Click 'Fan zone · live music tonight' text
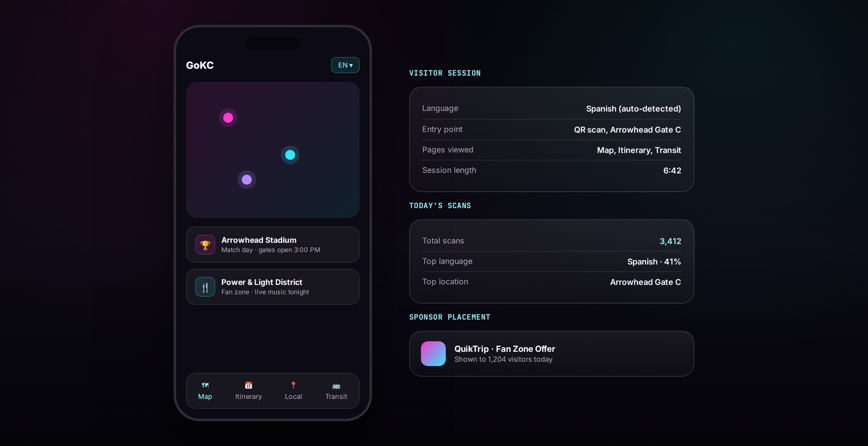868x446 pixels. 265,292
